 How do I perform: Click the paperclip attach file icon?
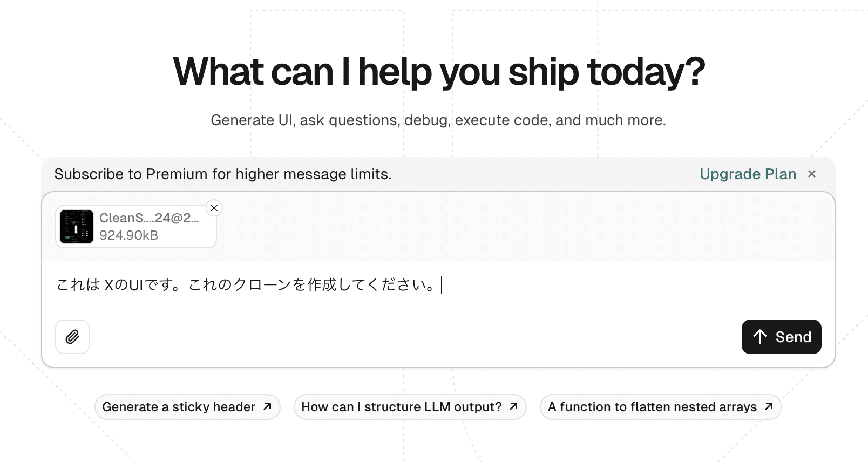point(72,337)
